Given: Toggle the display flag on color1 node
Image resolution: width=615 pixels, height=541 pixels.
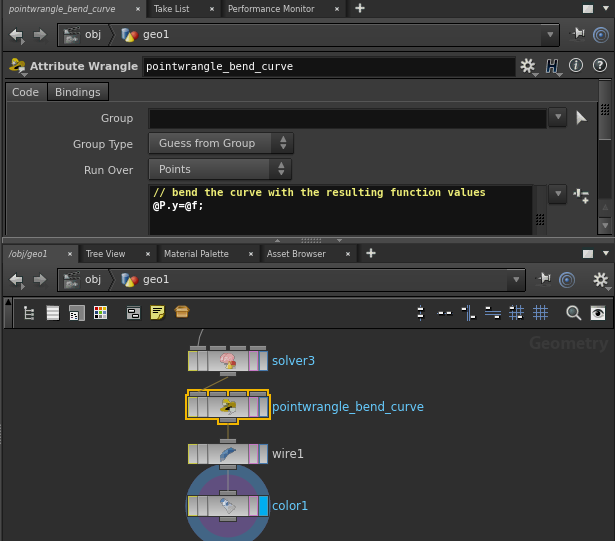Looking at the screenshot, I should pyautogui.click(x=262, y=506).
